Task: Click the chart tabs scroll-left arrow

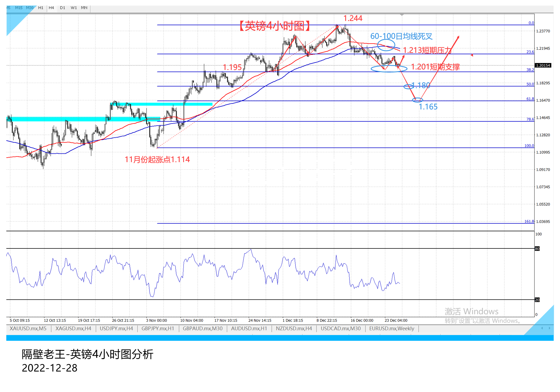Action: point(542,328)
